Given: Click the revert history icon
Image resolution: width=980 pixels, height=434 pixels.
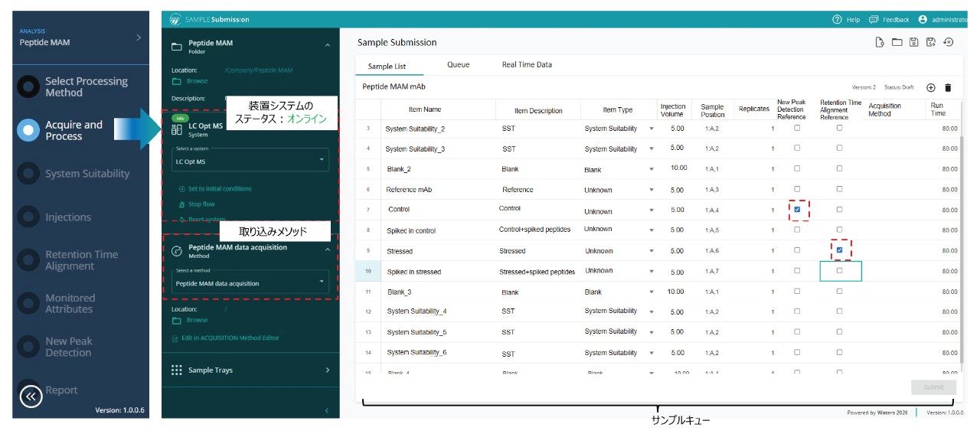Looking at the screenshot, I should 948,42.
